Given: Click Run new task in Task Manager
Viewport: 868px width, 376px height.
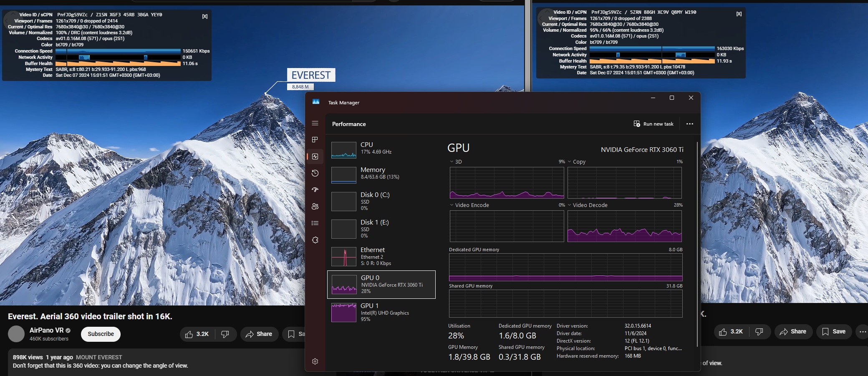Looking at the screenshot, I should [x=654, y=124].
